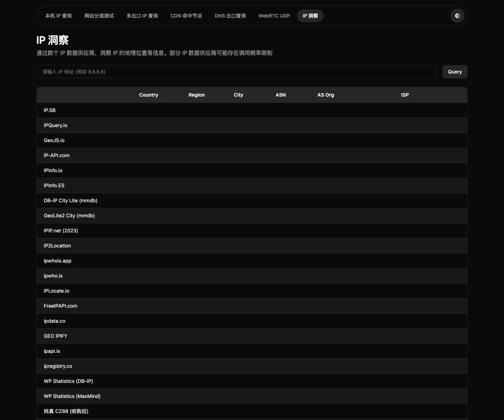Click the ISP column header
This screenshot has width=504, height=420.
click(405, 95)
